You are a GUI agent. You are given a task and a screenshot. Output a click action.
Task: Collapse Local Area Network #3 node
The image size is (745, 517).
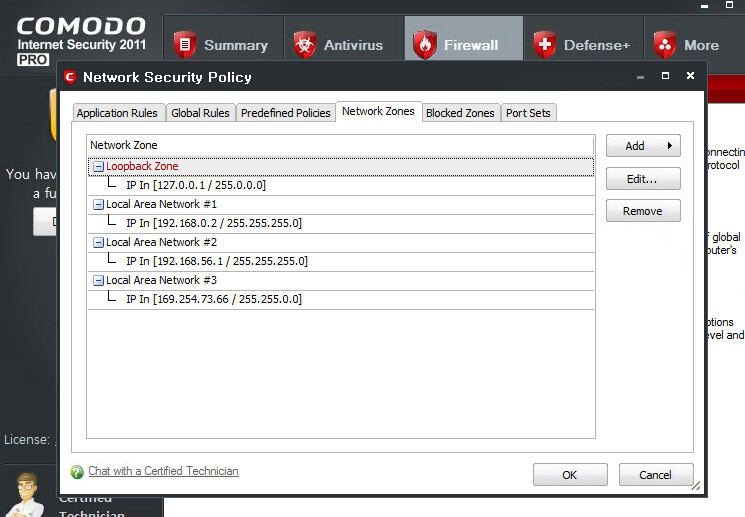click(98, 280)
